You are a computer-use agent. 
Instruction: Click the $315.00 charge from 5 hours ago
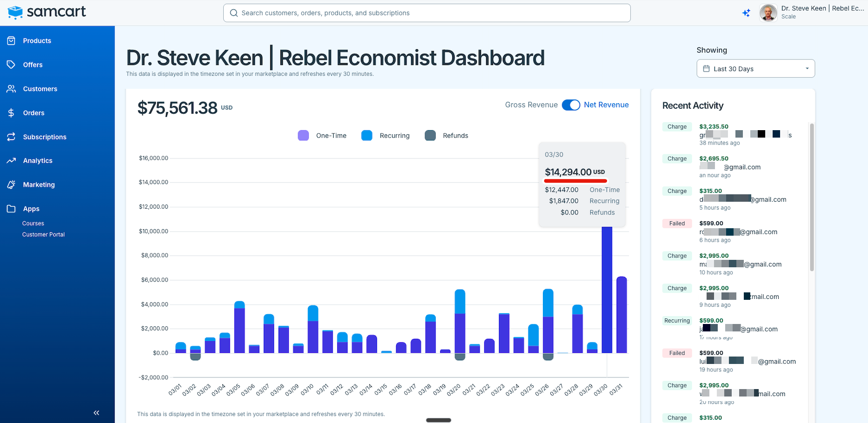click(710, 191)
